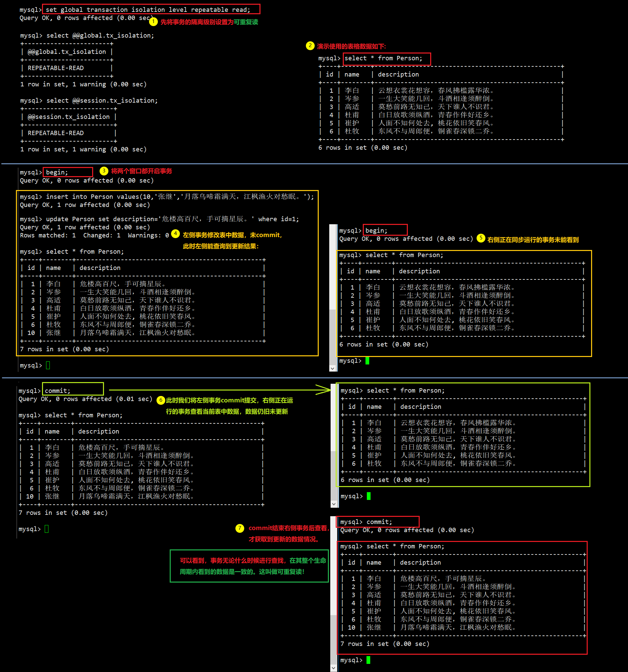
Task: Click the '@@session.tx_isolation' column header
Action: click(x=69, y=117)
